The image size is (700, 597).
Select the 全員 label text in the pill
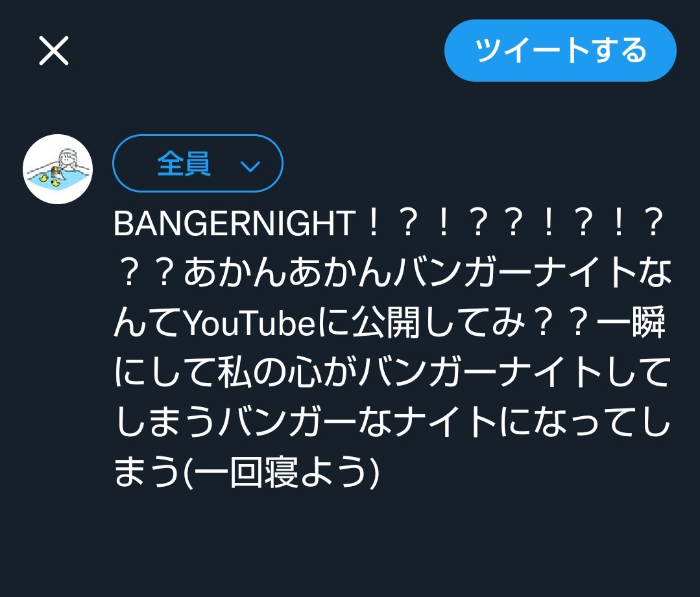(184, 164)
